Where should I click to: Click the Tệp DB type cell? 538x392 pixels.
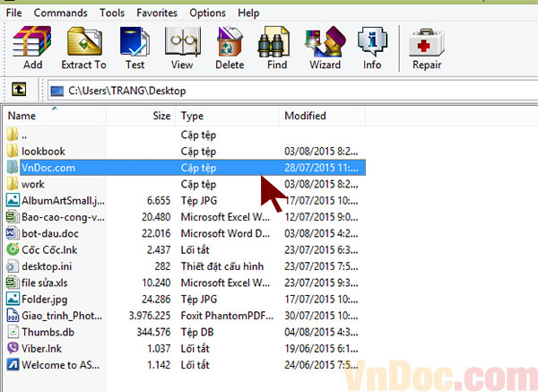(197, 332)
